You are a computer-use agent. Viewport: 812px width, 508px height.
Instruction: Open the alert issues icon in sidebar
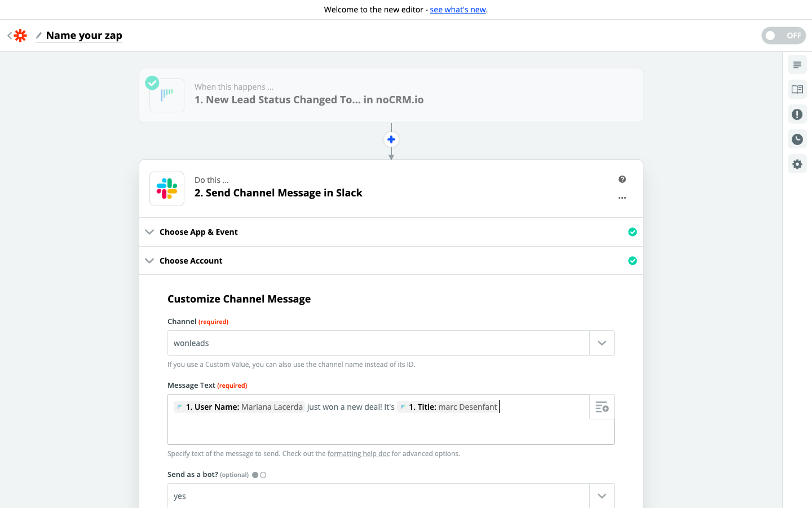797,115
